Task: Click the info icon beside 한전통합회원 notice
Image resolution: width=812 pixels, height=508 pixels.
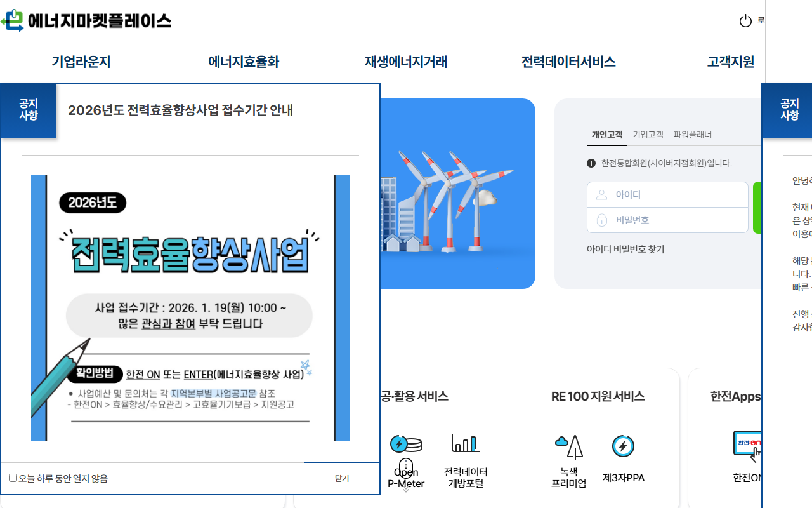Action: point(590,163)
